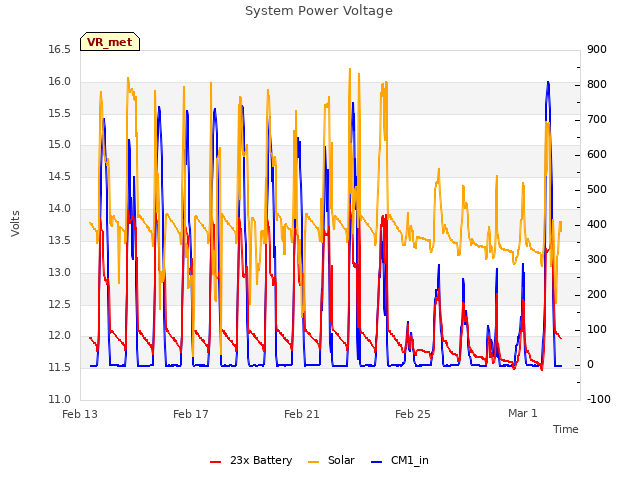Click the Feb 25 x-axis tick label
This screenshot has height=480, width=640.
[413, 414]
